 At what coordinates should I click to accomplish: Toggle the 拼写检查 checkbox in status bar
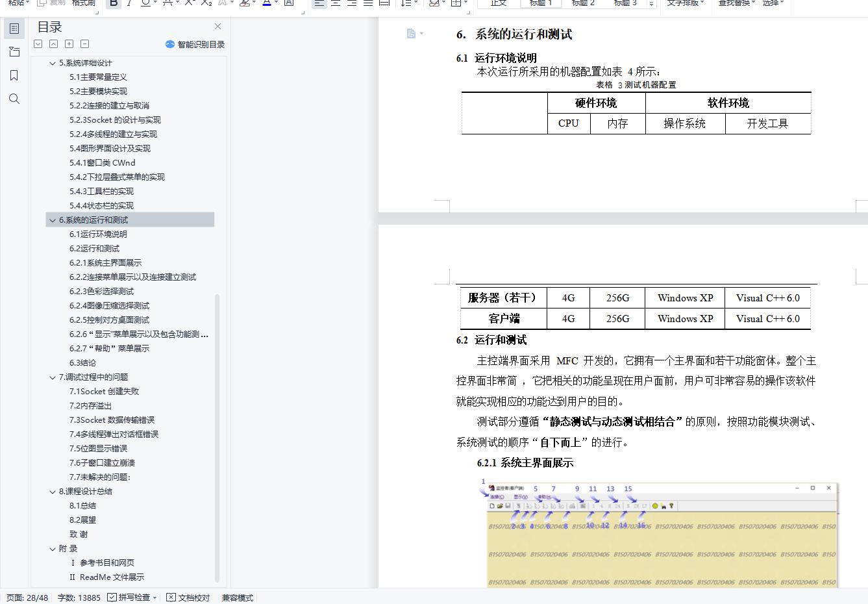112,598
